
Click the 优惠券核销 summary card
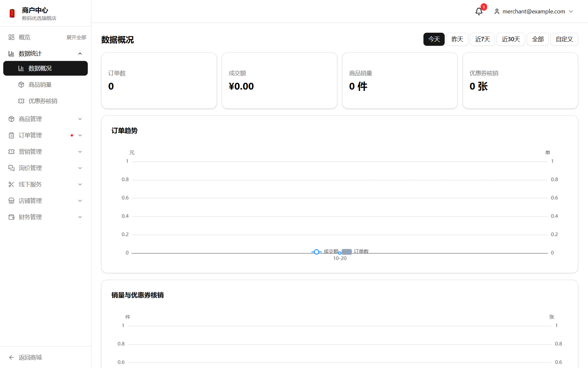(x=520, y=80)
